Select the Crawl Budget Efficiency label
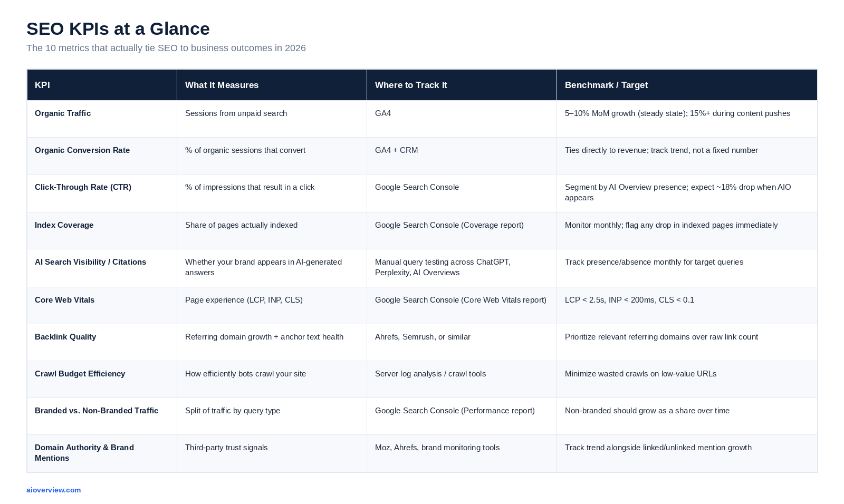Screen dimensions: 844x504 coord(80,374)
